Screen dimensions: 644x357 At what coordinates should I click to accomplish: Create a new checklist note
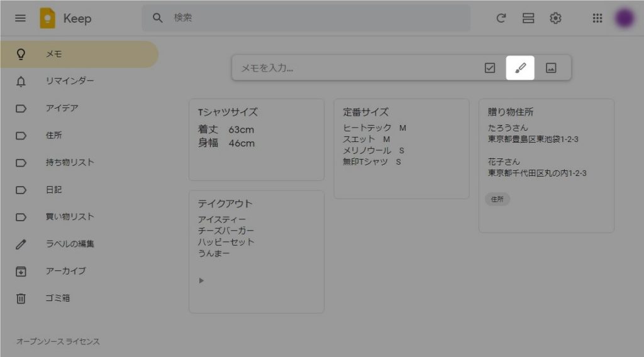[490, 68]
